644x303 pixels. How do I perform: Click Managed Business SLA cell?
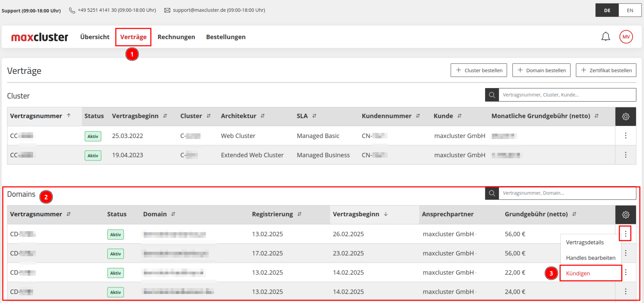tap(323, 155)
